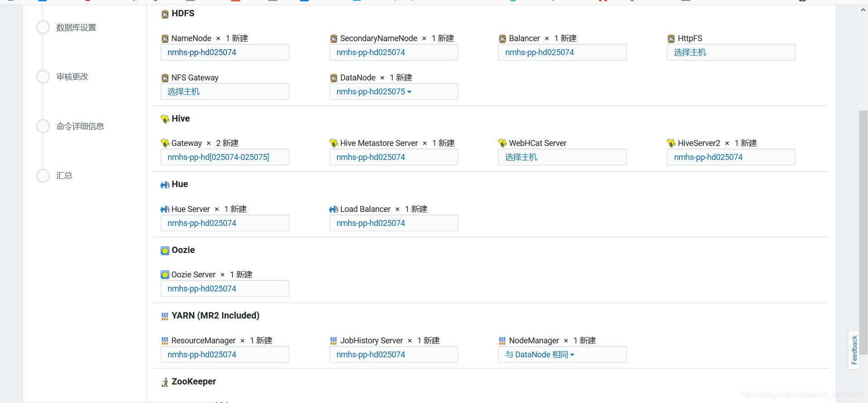Viewport: 868px width, 403px height.
Task: Click the Oozie service icon
Action: [x=165, y=251]
